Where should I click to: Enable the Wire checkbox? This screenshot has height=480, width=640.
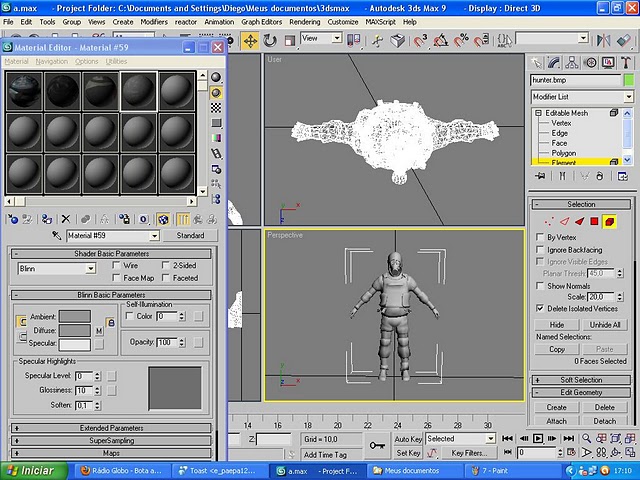point(116,265)
